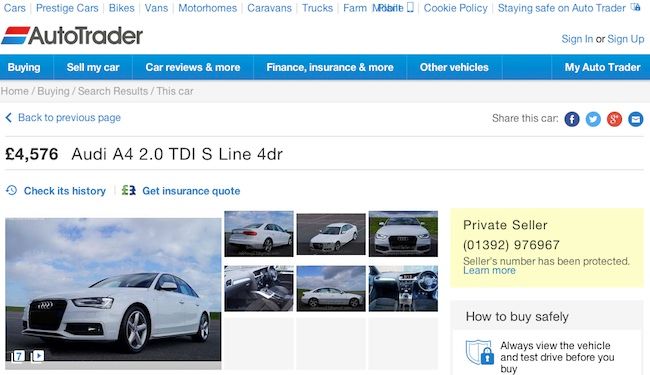Click Back to previous page

pyautogui.click(x=69, y=118)
